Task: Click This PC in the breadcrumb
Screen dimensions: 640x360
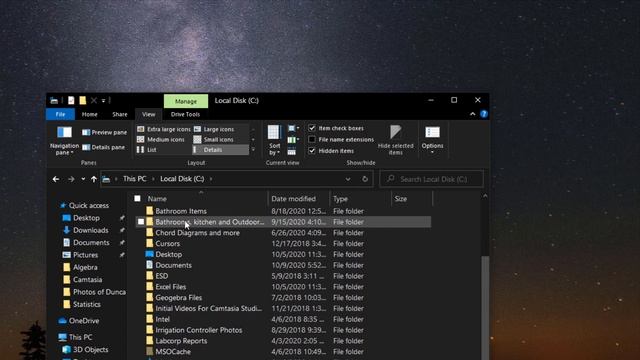Action: 135,179
